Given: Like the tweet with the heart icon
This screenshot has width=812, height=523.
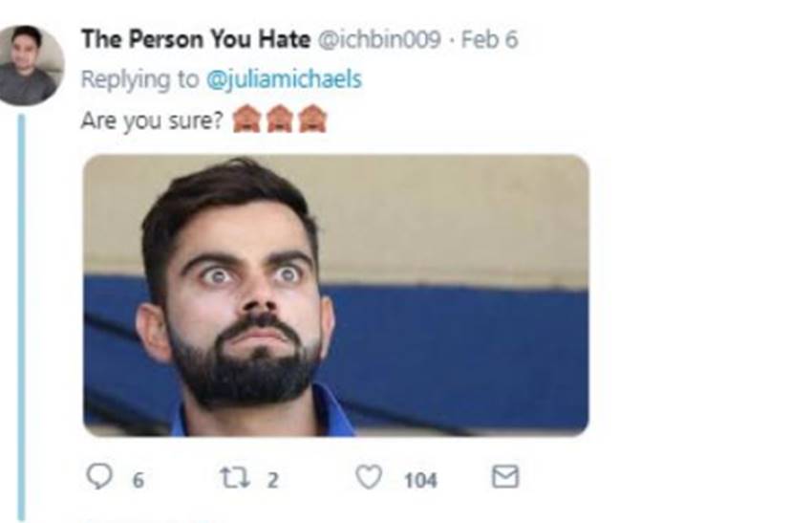Looking at the screenshot, I should click(369, 477).
